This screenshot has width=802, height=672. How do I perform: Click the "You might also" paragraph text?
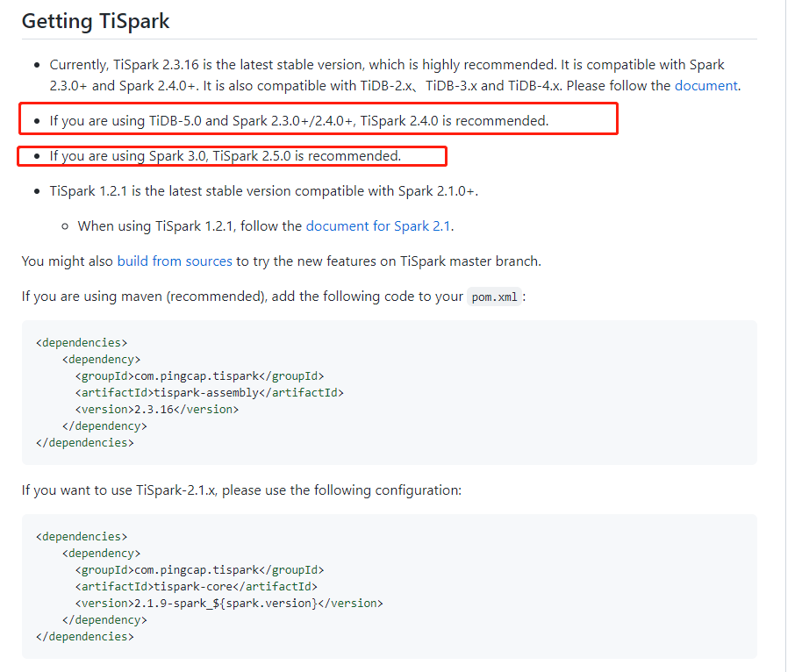pos(68,261)
